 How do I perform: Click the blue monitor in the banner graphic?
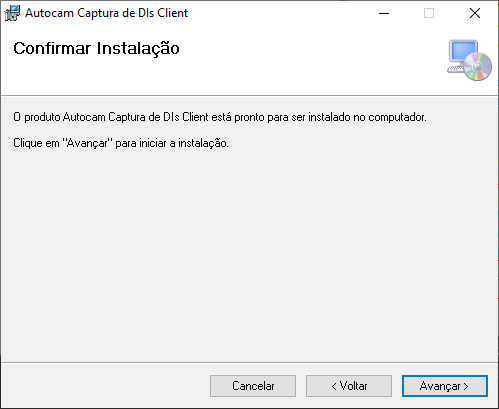coord(463,51)
